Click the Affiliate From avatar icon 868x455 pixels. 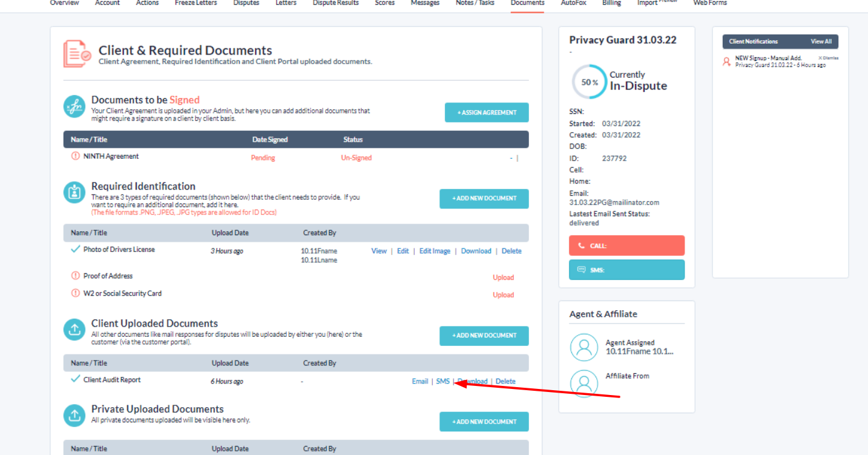[584, 383]
